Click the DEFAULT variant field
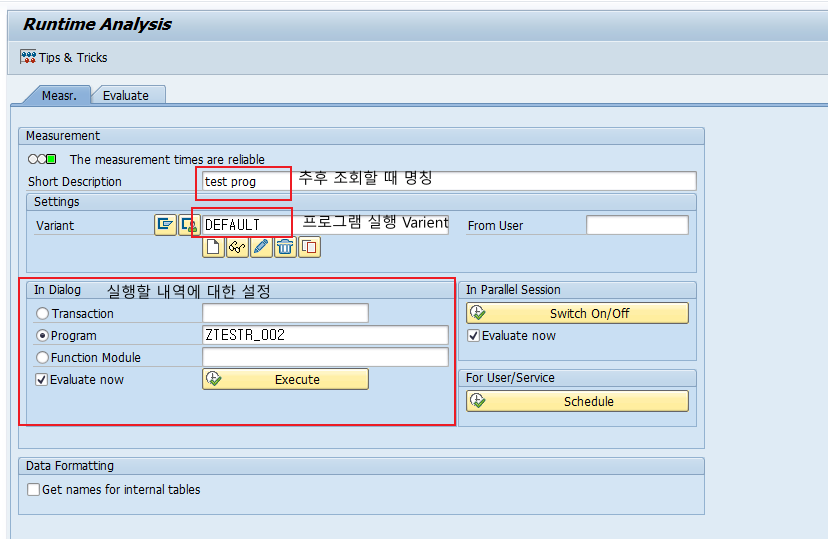 click(325, 225)
